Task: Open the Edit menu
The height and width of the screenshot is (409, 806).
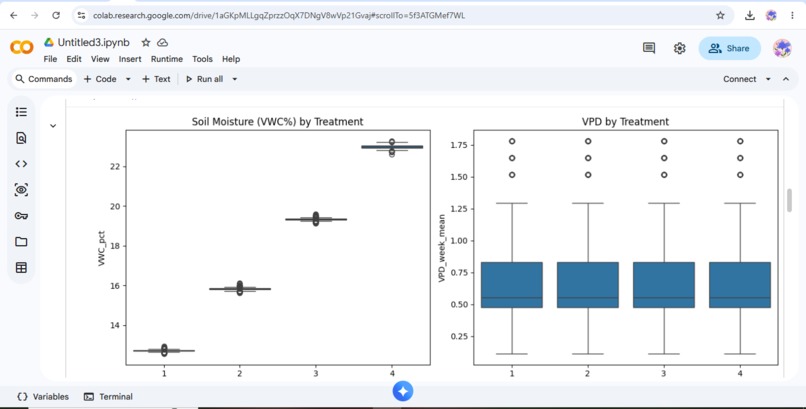Action: click(x=74, y=59)
